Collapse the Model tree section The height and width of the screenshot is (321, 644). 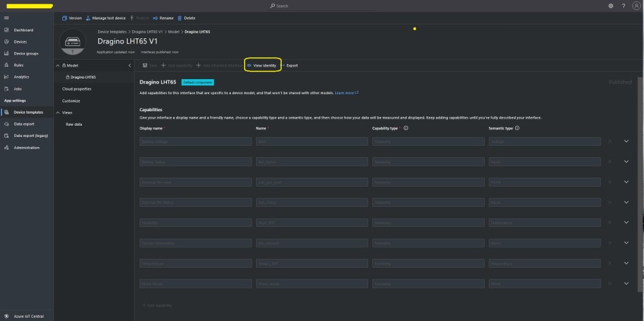pos(57,65)
